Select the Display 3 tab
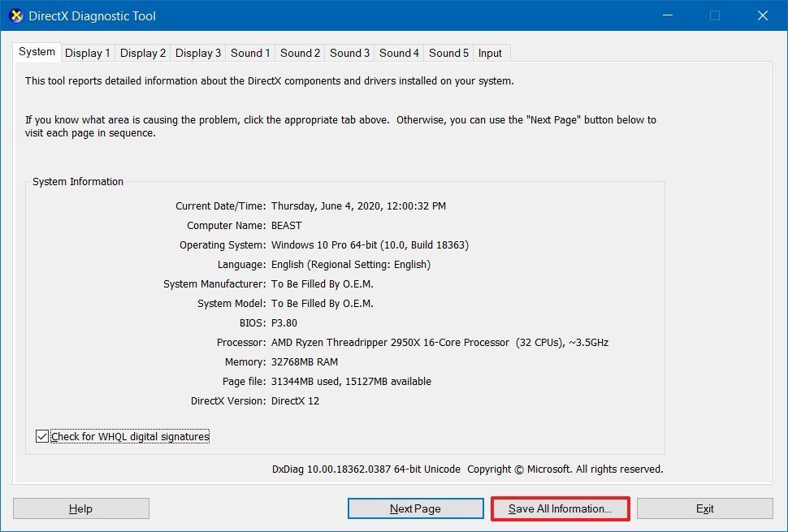788x532 pixels. [x=197, y=53]
